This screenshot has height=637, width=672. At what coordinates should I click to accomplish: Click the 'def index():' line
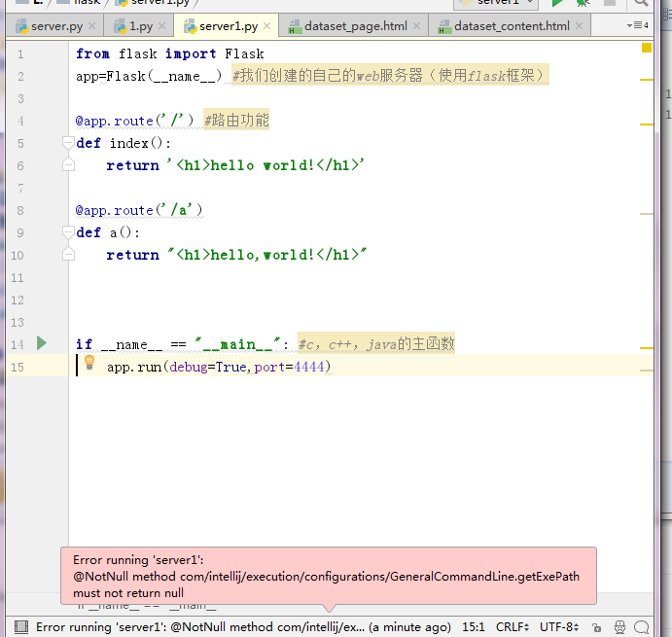click(124, 143)
